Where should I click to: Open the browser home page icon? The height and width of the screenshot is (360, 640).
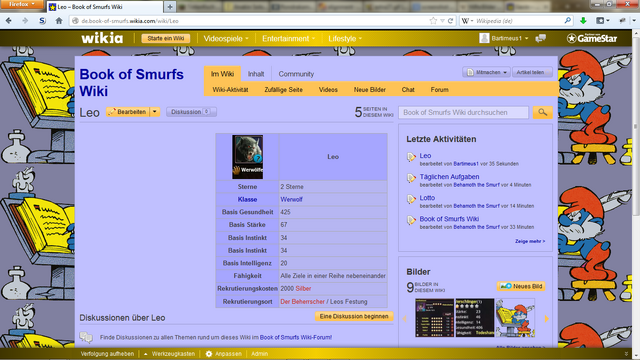coord(59,20)
